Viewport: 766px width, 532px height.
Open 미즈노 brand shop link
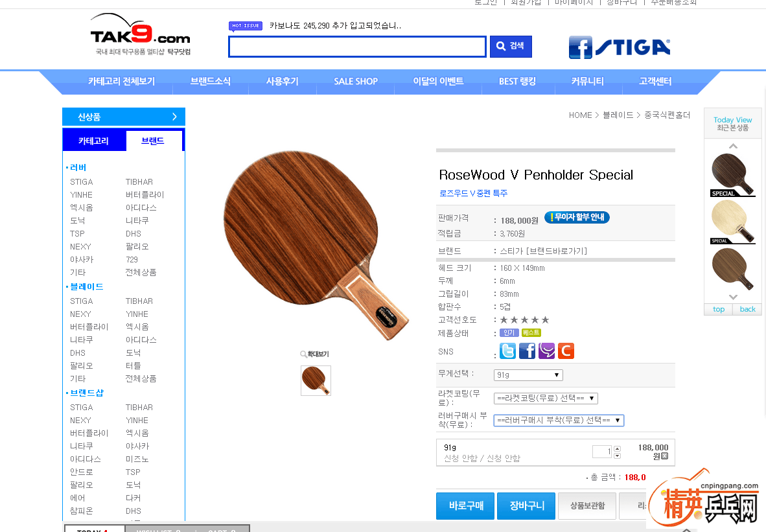coord(137,459)
